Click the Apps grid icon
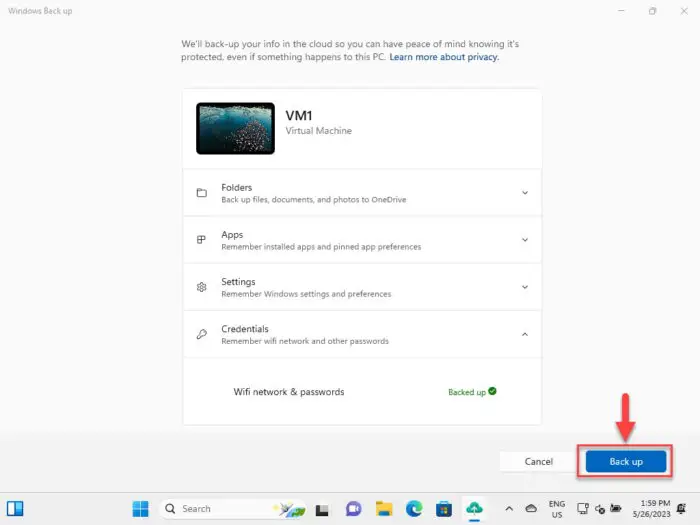 click(201, 240)
